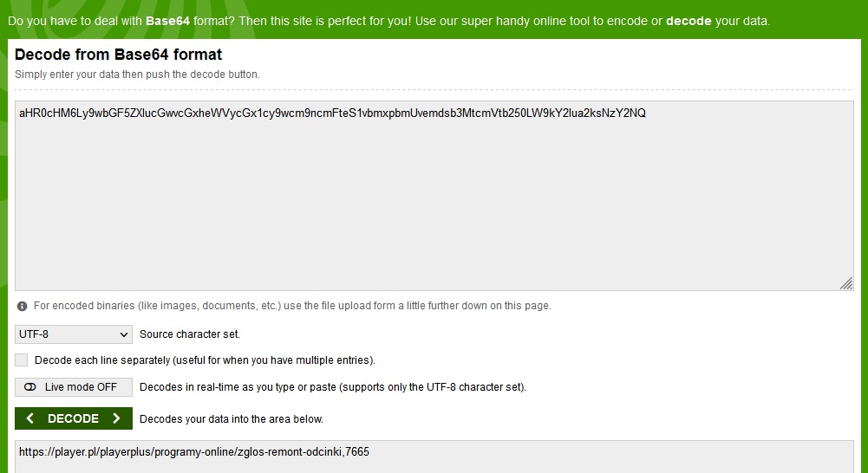The height and width of the screenshot is (473, 868).
Task: Click the 'Decode each line separately' label text
Action: point(205,360)
